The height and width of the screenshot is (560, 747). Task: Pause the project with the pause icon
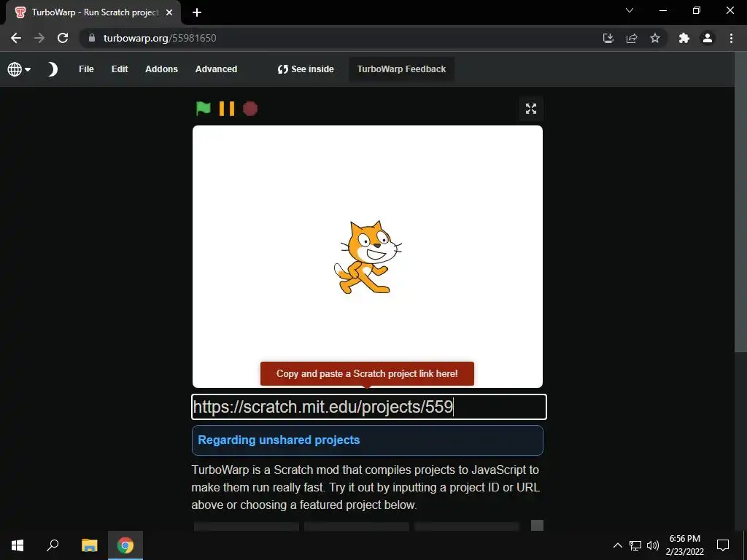[x=227, y=109]
